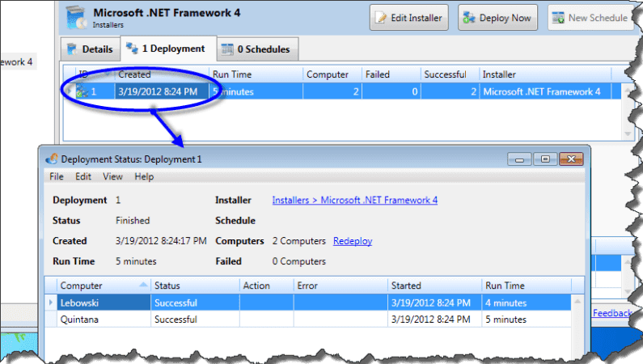Image resolution: width=643 pixels, height=364 pixels.
Task: Maximize the Deployment Status window
Action: (545, 159)
